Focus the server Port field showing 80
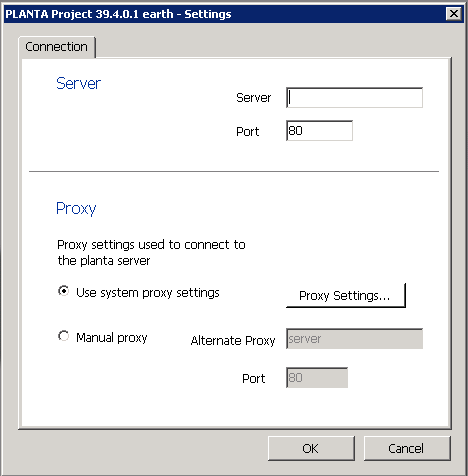This screenshot has width=468, height=476. [319, 131]
